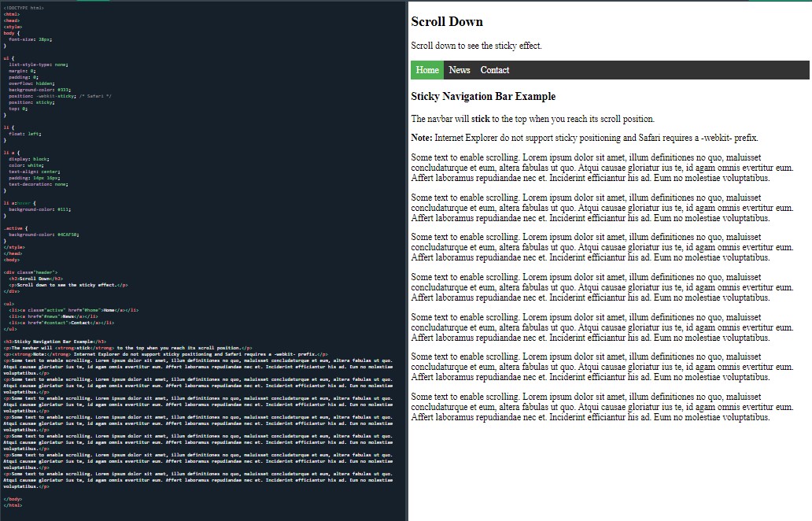Image resolution: width=812 pixels, height=521 pixels.
Task: Click the closing </html> tag in the editor
Action: coord(13,504)
